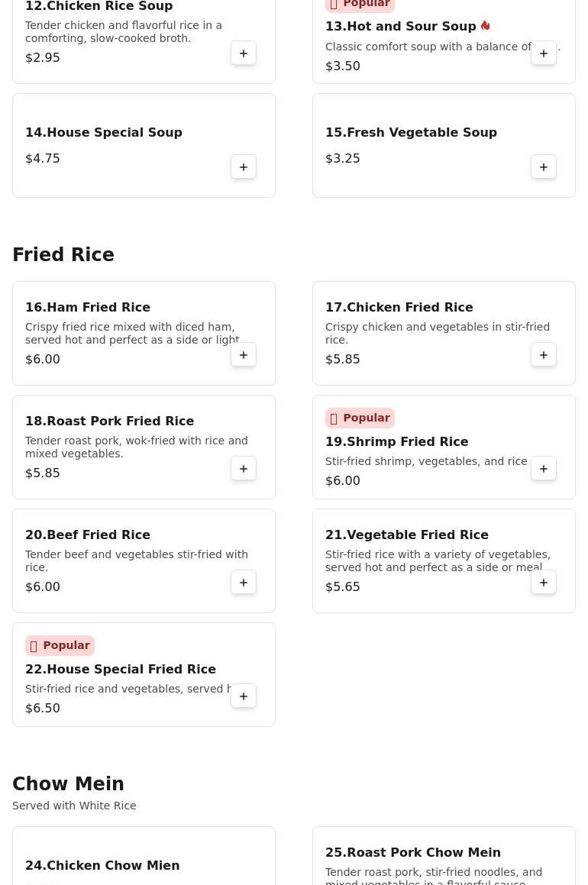Click plus button for Fresh Vegetable Soup

click(x=544, y=167)
